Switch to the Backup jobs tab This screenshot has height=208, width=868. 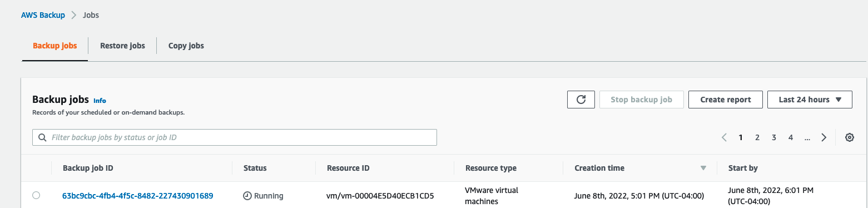pos(55,46)
